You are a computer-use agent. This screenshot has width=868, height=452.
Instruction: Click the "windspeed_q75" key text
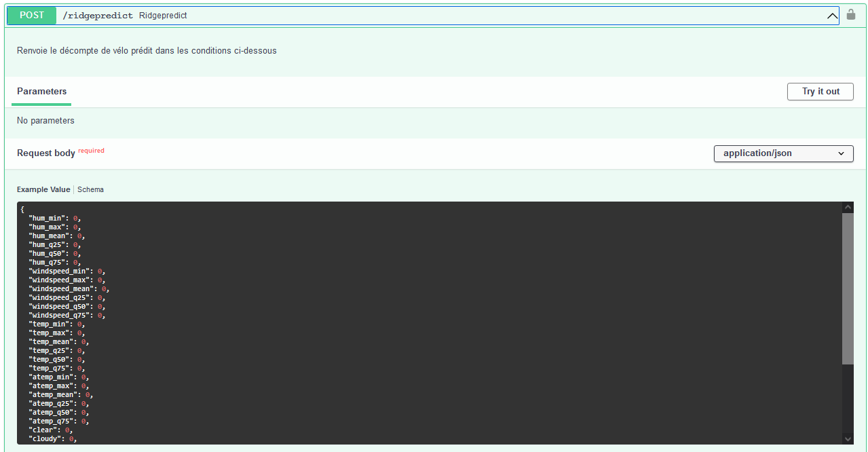pyautogui.click(x=59, y=316)
